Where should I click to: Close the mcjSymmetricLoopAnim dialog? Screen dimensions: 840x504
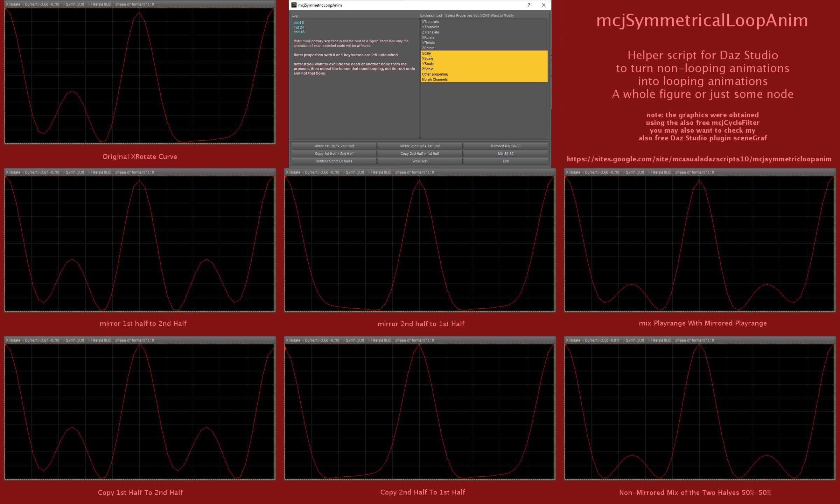coord(544,5)
